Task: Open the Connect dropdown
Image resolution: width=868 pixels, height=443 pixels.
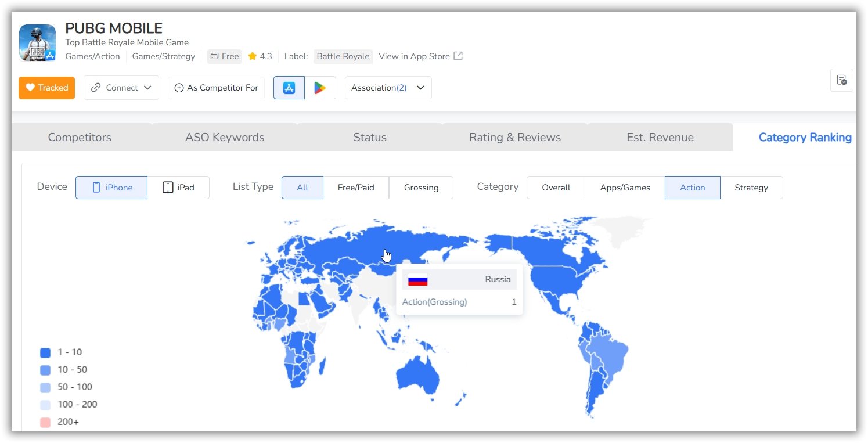Action: point(121,88)
